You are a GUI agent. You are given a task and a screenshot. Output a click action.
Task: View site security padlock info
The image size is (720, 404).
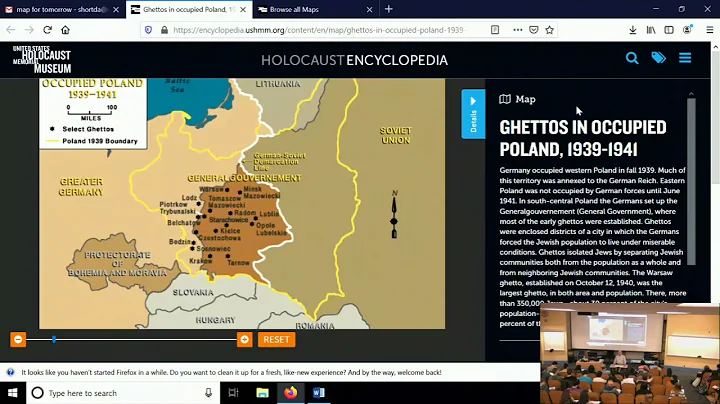click(164, 30)
